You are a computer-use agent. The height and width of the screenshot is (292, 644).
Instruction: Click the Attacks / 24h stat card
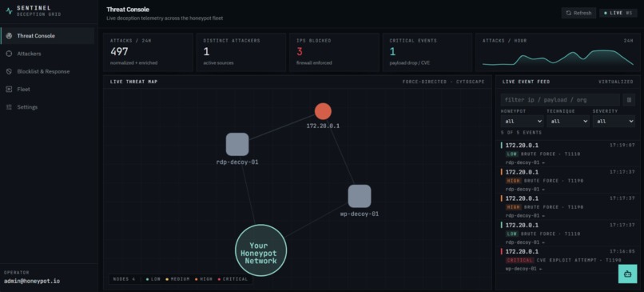[x=148, y=53]
